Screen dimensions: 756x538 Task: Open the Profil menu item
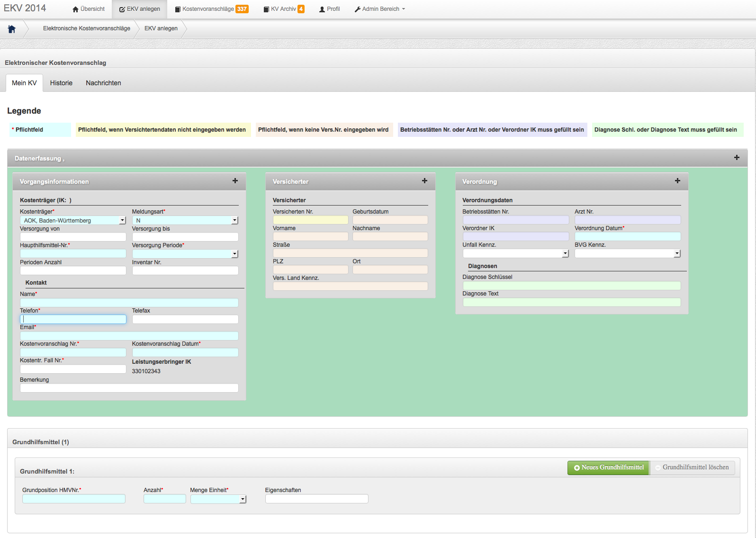pos(330,9)
